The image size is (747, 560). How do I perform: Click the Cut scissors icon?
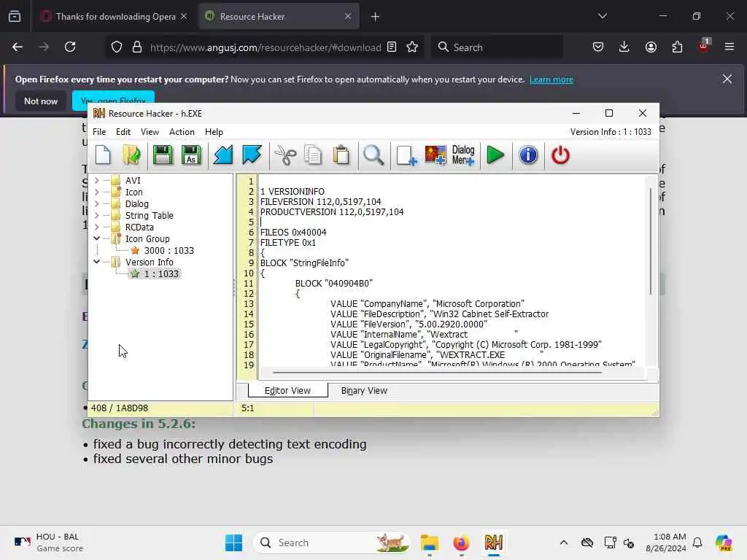[285, 155]
